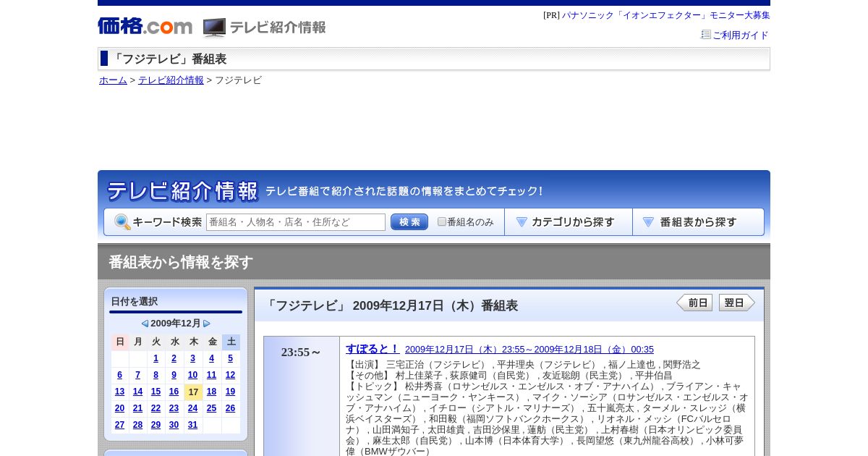
Task: Select December 14 in calendar
Action: 137,392
